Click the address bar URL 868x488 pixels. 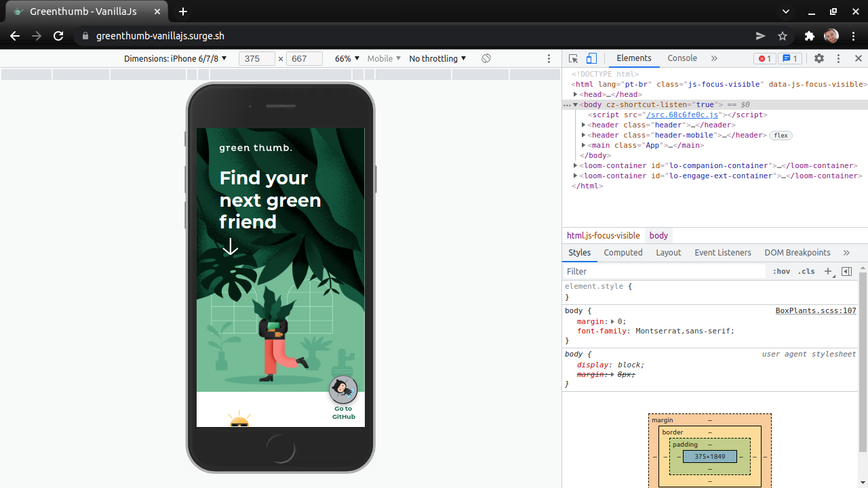pos(160,36)
